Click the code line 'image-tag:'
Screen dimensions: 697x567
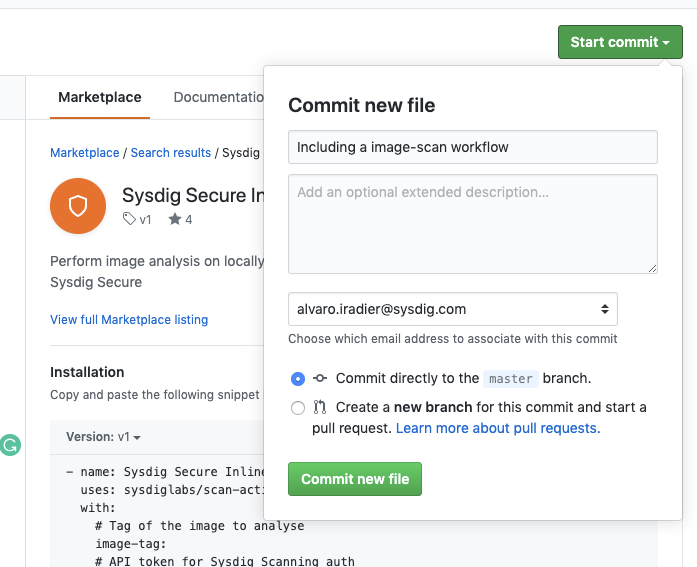pos(131,544)
